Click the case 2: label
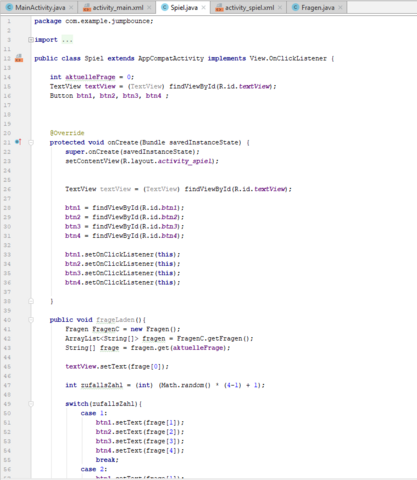The width and height of the screenshot is (417, 480). 94,469
